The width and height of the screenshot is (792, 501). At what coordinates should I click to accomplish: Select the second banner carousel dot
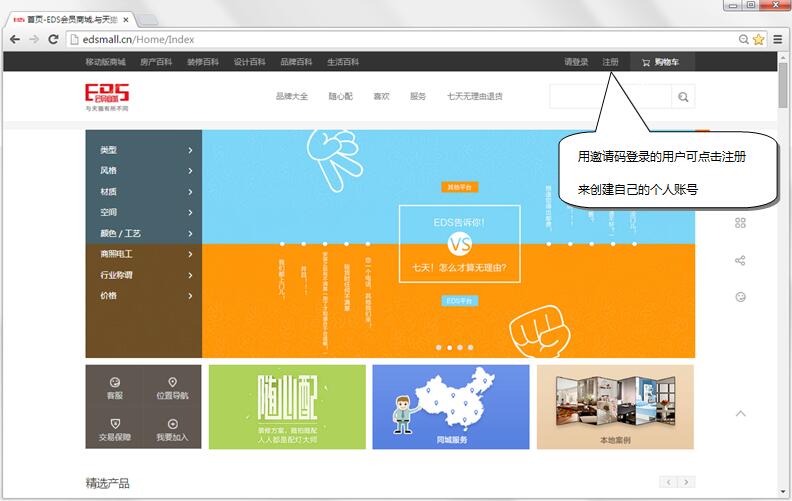[449, 347]
